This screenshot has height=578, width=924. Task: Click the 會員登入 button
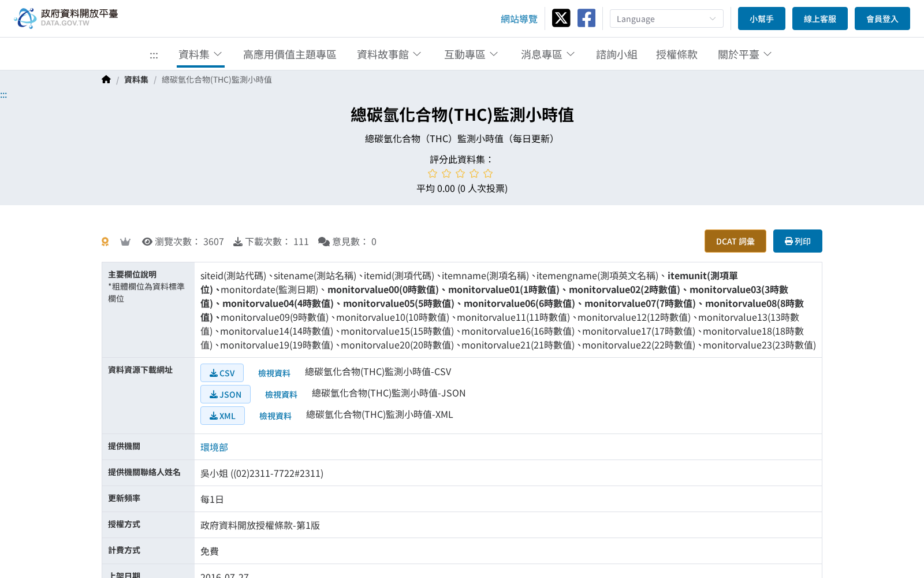click(x=882, y=18)
